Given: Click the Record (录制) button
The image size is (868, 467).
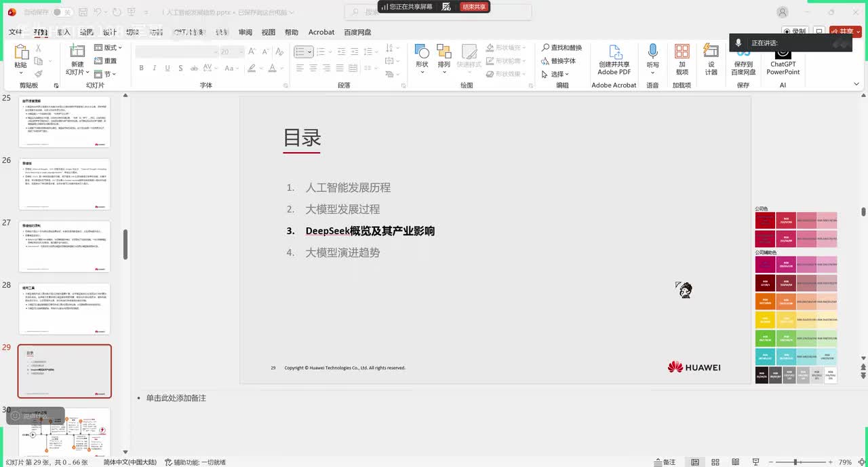Looking at the screenshot, I should 795,31.
